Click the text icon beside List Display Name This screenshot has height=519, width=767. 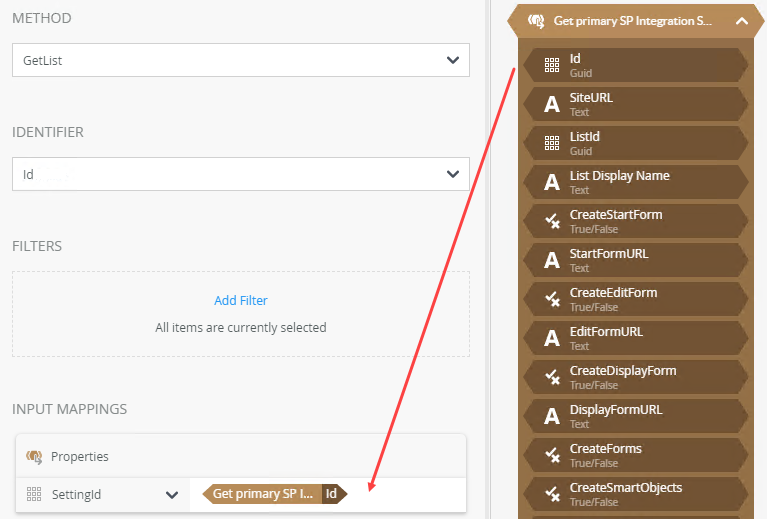[x=552, y=182]
